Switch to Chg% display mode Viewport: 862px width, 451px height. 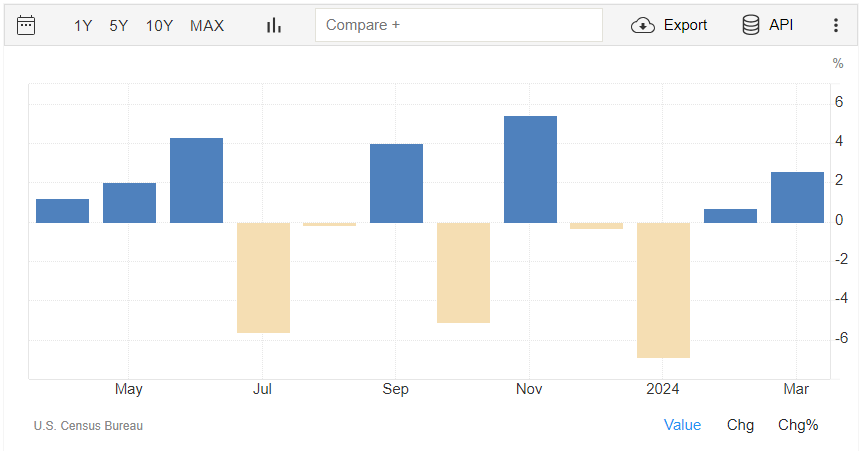click(798, 425)
